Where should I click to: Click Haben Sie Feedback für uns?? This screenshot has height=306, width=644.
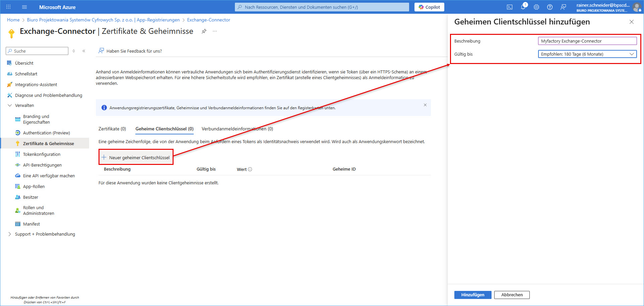(130, 51)
